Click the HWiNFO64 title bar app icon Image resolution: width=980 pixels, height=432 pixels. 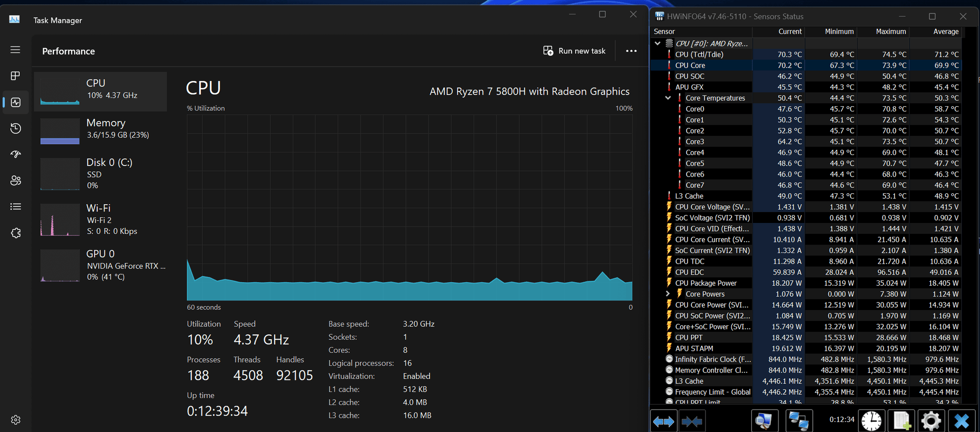point(659,16)
